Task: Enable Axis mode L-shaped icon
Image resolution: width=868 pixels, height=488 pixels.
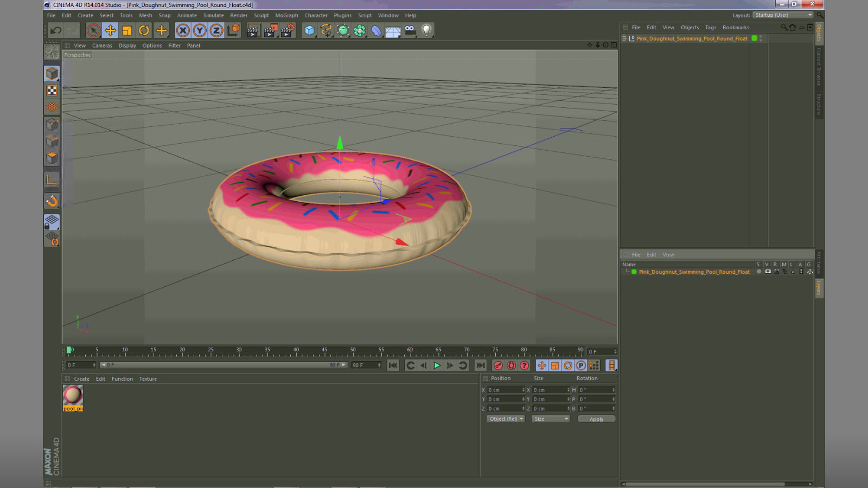Action: pos(52,179)
